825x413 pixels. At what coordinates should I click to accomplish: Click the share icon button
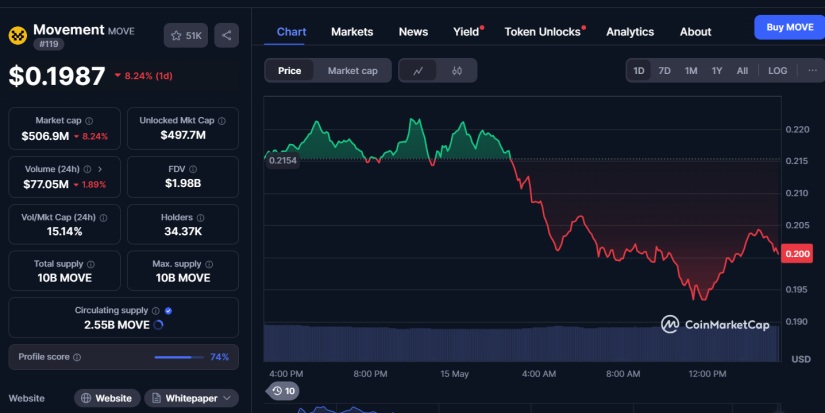pos(226,36)
